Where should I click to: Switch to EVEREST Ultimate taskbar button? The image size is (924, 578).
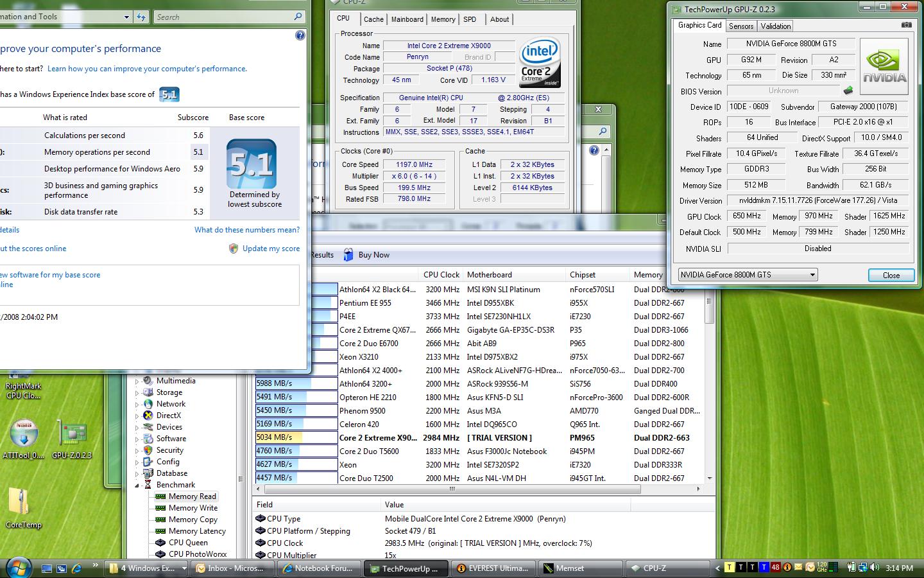click(x=492, y=568)
